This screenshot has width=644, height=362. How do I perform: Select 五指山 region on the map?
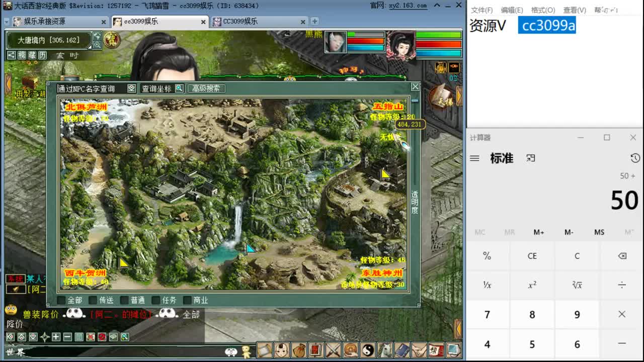(x=388, y=107)
